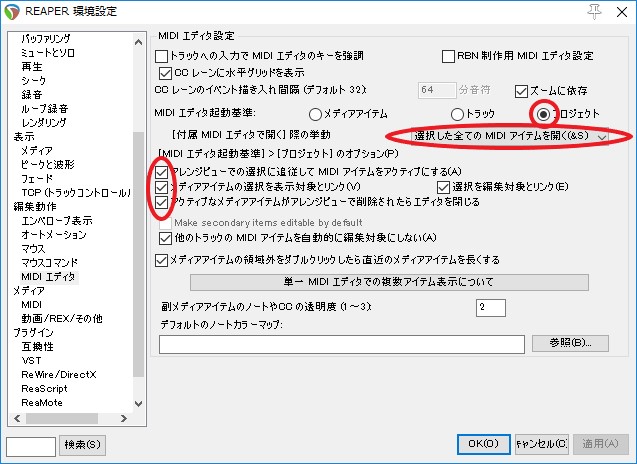The image size is (637, 464).
Task: Select VST in the settings tree
Action: click(31, 360)
